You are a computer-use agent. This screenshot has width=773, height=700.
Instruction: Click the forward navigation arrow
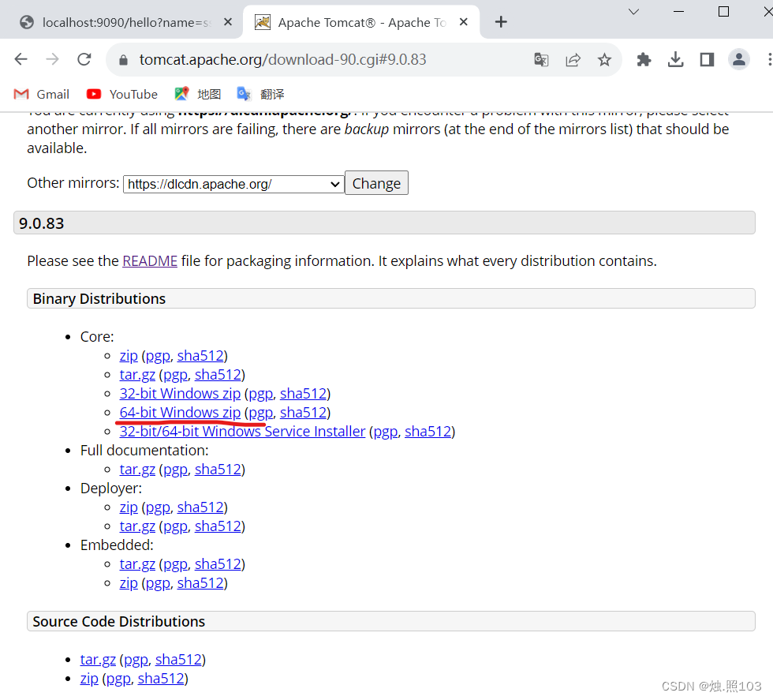click(x=52, y=60)
